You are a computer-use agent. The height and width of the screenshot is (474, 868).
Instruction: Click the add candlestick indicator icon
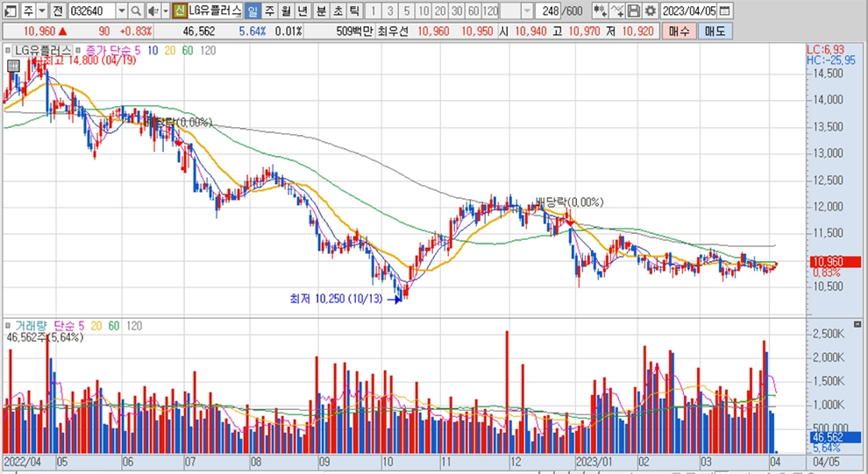coord(600,11)
